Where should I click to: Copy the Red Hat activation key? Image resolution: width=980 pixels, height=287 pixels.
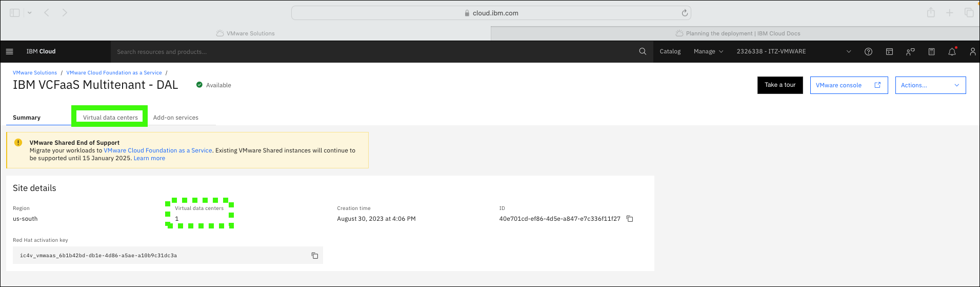pos(315,256)
